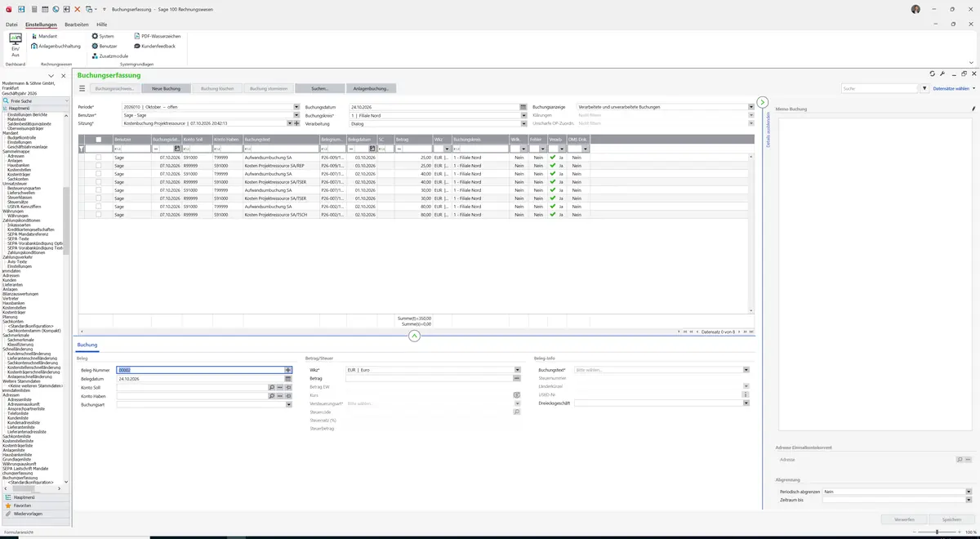Select the Buchung tab

click(87, 345)
